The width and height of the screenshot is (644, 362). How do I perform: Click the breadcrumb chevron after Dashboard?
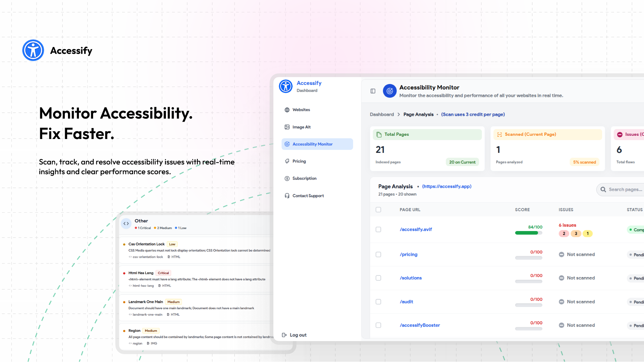point(399,115)
